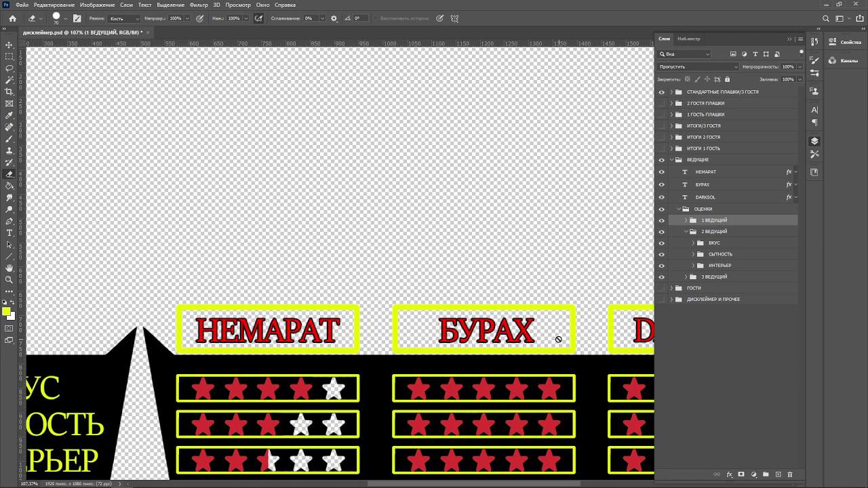Select the Eyedropper tool
Viewport: 868px width, 488px height.
[9, 115]
